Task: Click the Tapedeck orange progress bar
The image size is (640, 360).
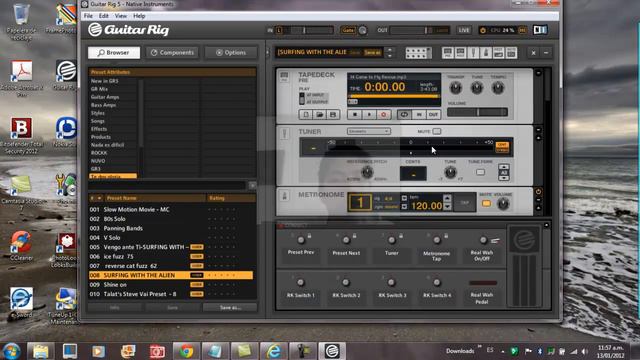Action: coord(393,96)
